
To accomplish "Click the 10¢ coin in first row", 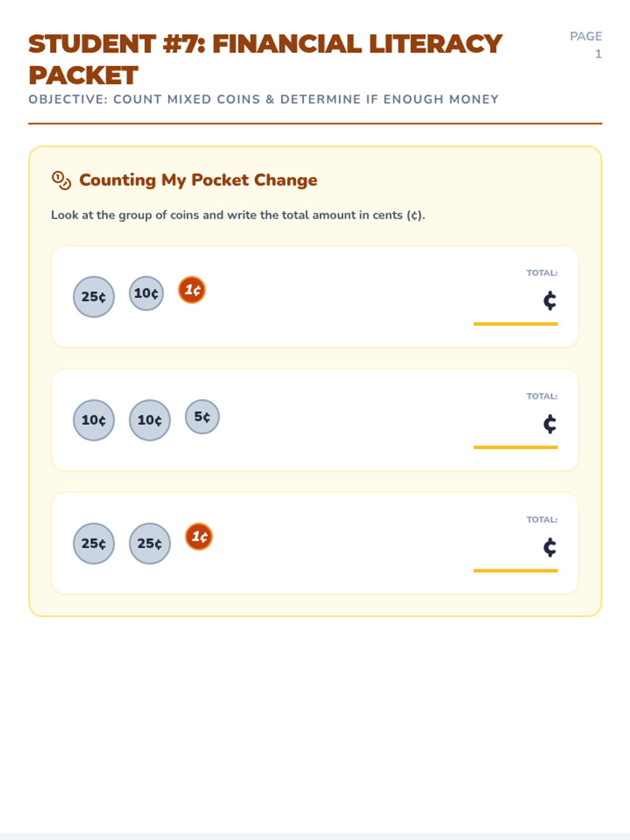I will pyautogui.click(x=146, y=293).
